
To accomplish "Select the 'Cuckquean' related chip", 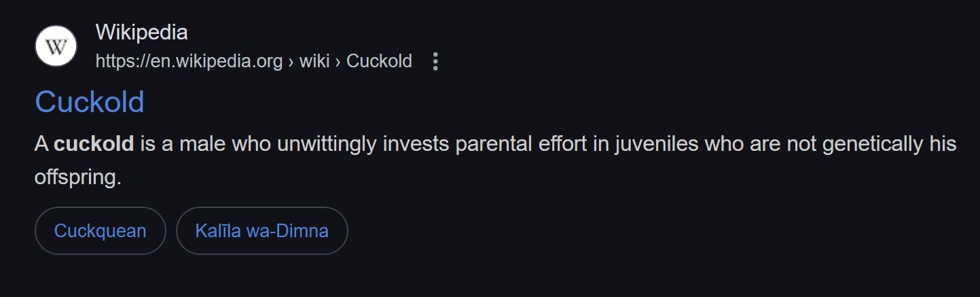I will tap(101, 230).
